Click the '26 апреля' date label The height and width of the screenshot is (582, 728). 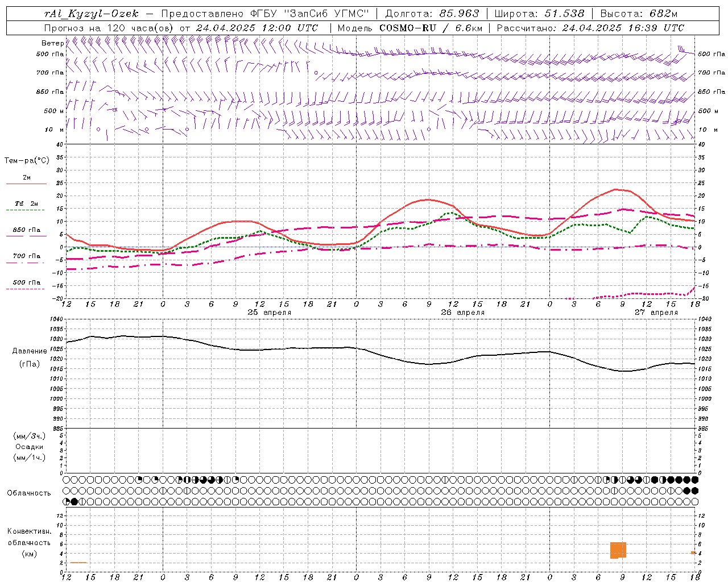(462, 312)
